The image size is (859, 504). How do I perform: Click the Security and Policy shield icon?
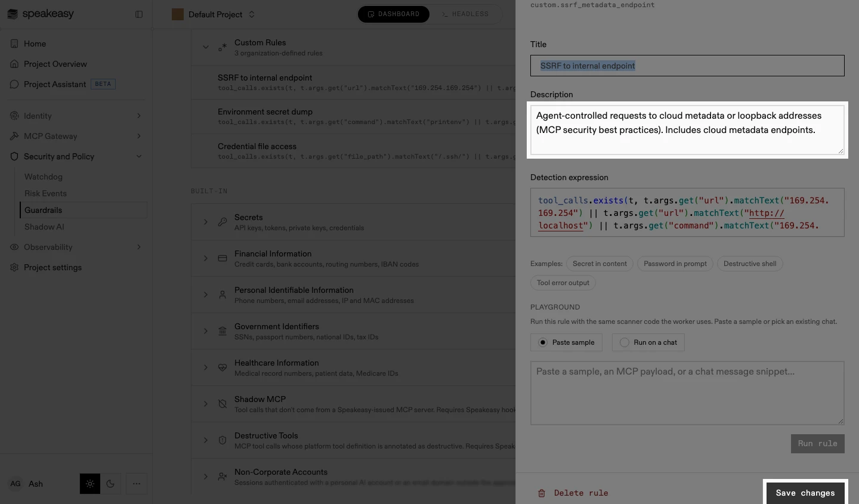tap(14, 156)
